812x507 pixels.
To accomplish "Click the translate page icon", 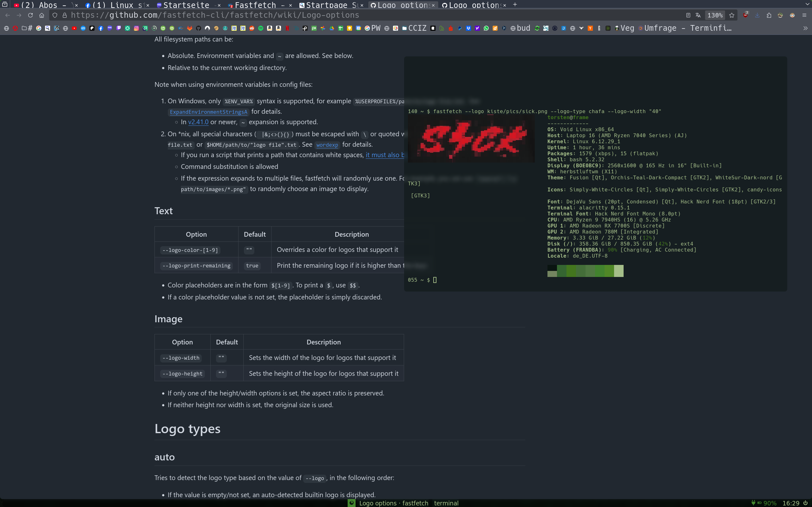I will (x=698, y=15).
